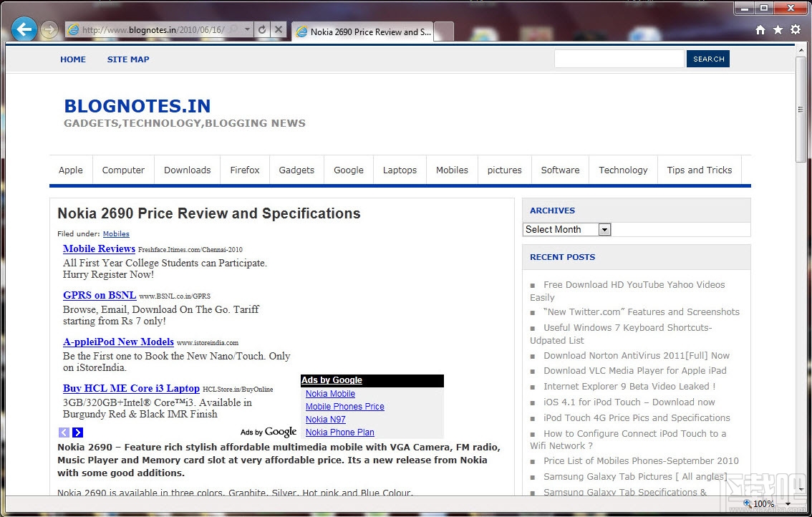Click the browser Forward arrow button
The height and width of the screenshot is (517, 812).
click(49, 30)
